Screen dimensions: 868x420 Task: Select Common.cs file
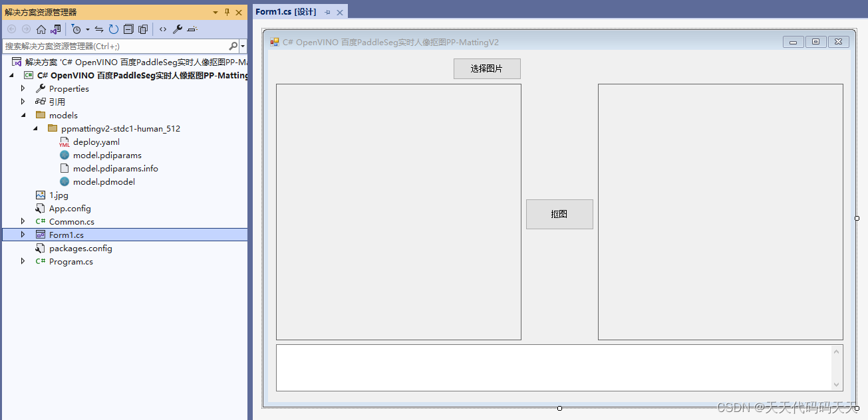(x=65, y=221)
